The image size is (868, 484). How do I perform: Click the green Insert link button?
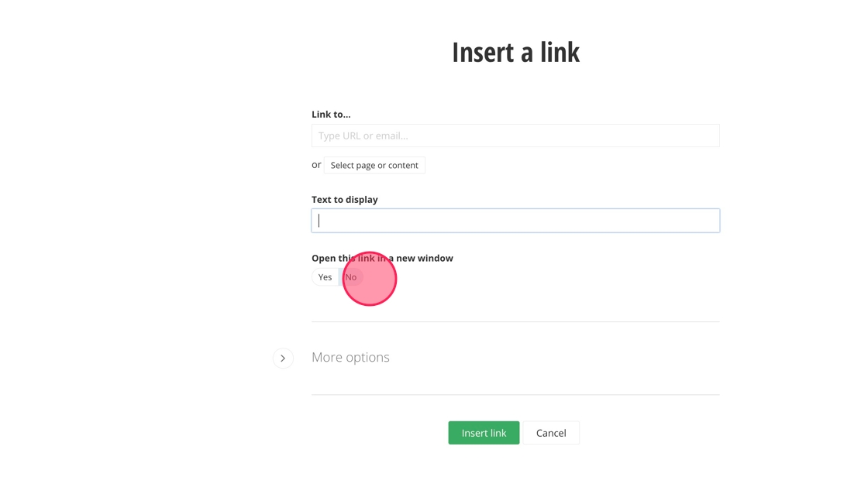click(x=484, y=433)
